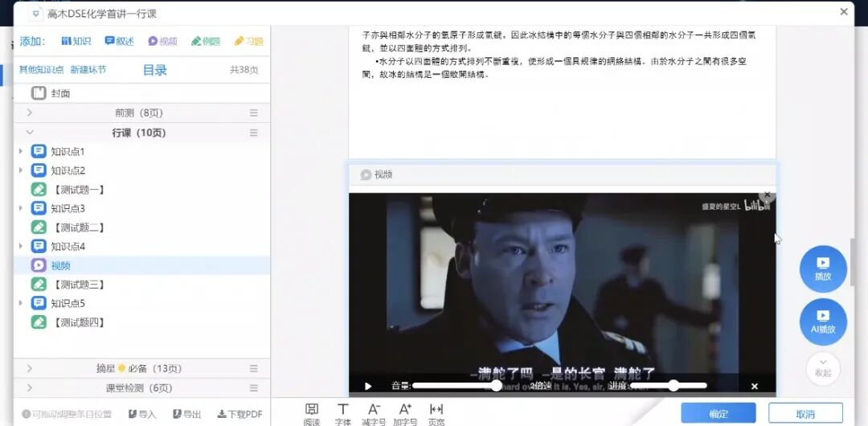Image resolution: width=868 pixels, height=426 pixels.
Task: Select 知识点2 in the outline
Action: point(68,170)
